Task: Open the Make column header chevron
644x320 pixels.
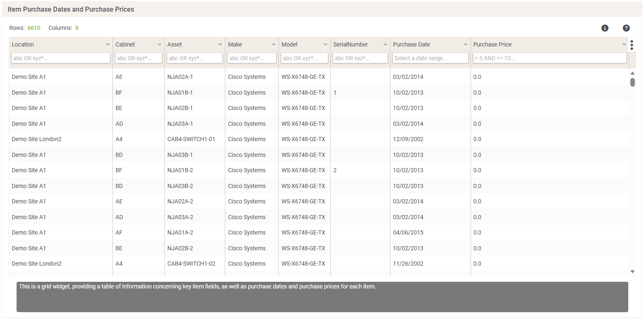Action: click(x=273, y=44)
